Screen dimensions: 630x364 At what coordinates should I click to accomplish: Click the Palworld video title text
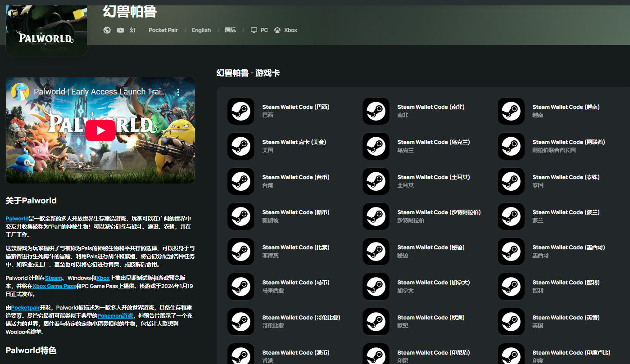coord(100,92)
